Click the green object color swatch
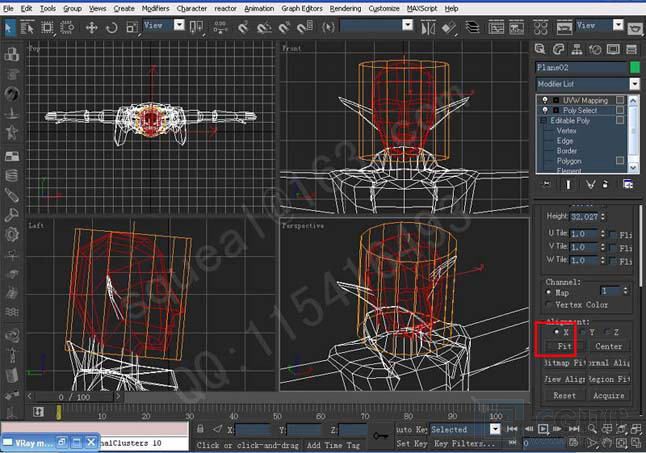The width and height of the screenshot is (646, 453). tap(635, 67)
